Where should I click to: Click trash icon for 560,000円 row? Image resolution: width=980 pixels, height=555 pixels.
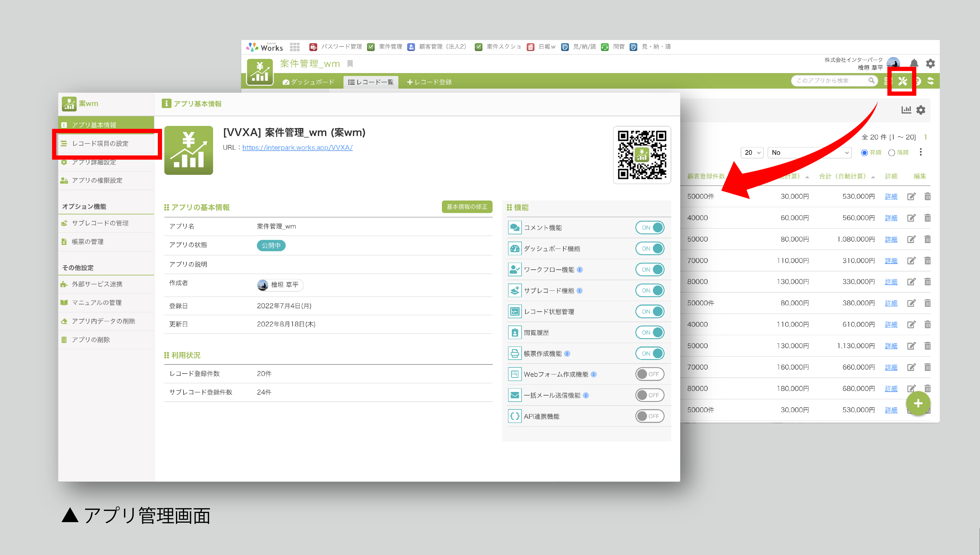[x=927, y=218]
